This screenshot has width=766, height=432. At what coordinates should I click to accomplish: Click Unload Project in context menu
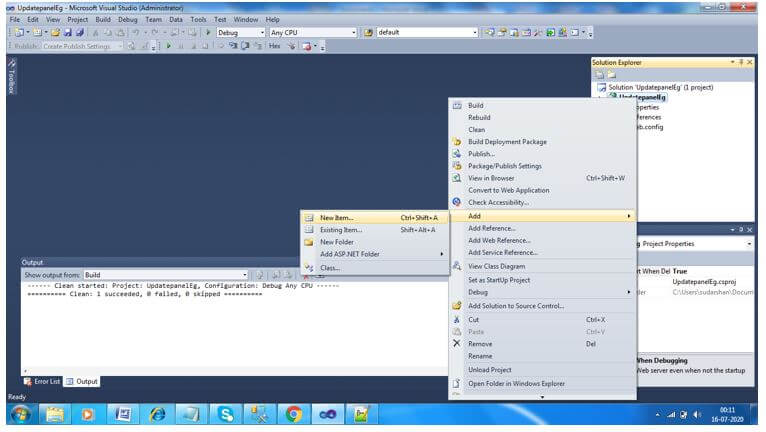tap(542, 370)
